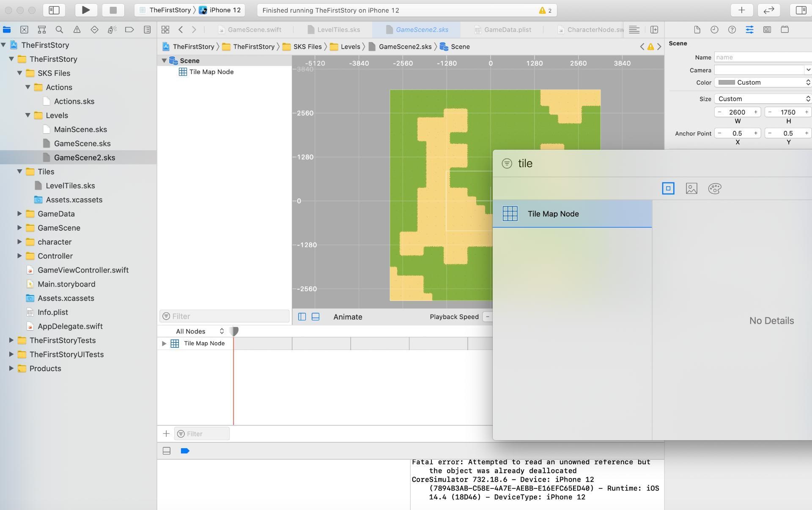This screenshot has width=812, height=510.
Task: Click the Animate button
Action: point(348,317)
